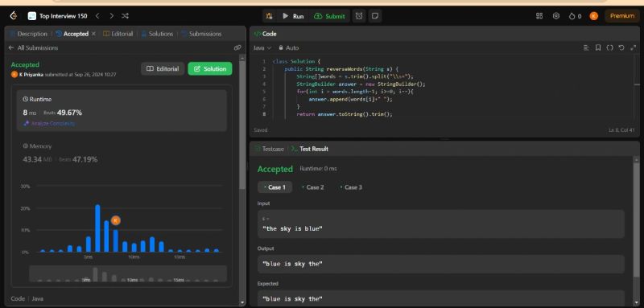Click the 47.19% memory beats value
Screen dimensions: 644x308
85,159
